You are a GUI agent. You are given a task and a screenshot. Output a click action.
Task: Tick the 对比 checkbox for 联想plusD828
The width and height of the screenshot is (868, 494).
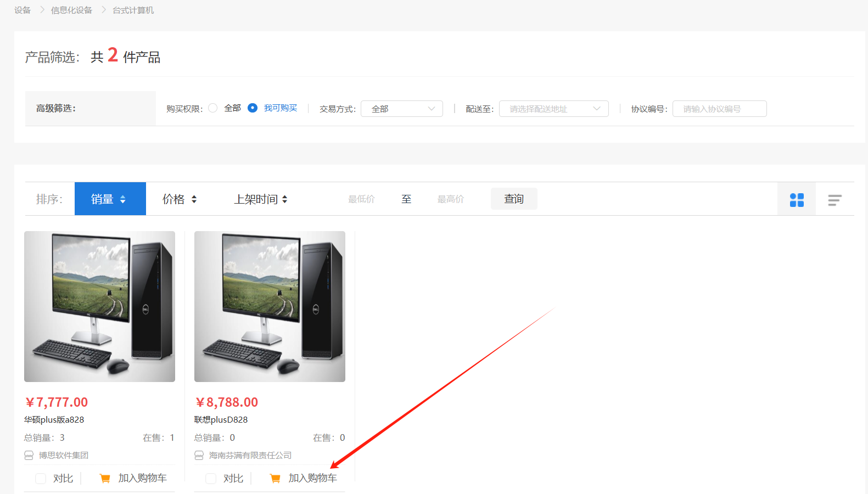pos(211,479)
